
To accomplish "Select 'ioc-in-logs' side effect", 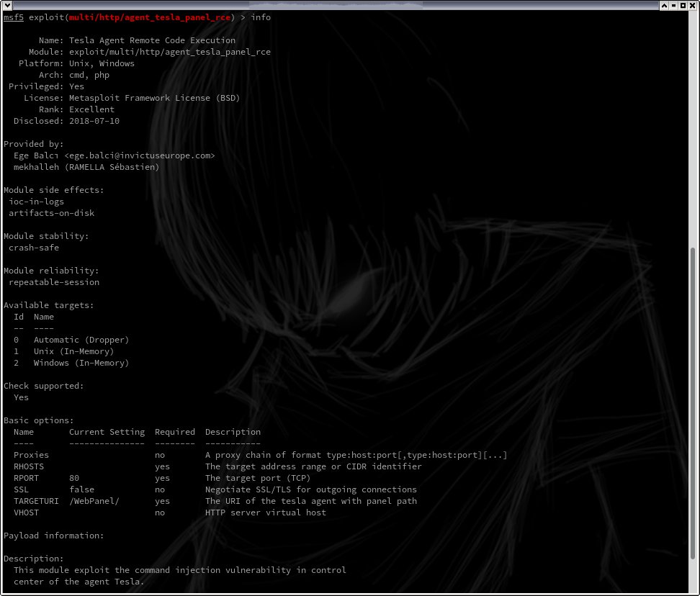I will pos(36,202).
